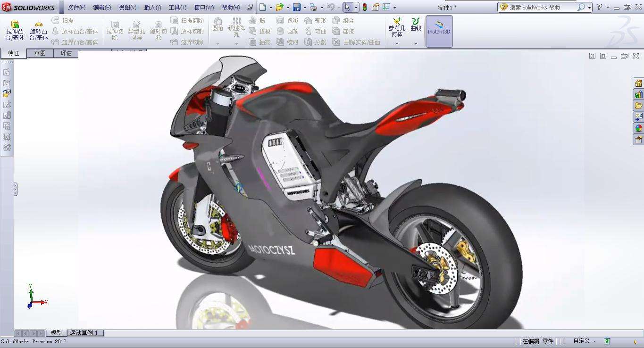Select the 运动算例 1 motion study tab
Screen dimensions: 644x348
[84, 333]
